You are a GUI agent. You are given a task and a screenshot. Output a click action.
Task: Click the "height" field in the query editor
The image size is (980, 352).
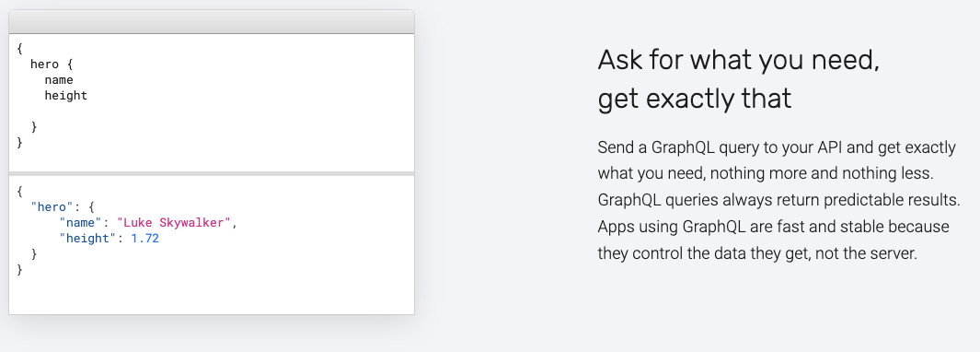coord(65,95)
